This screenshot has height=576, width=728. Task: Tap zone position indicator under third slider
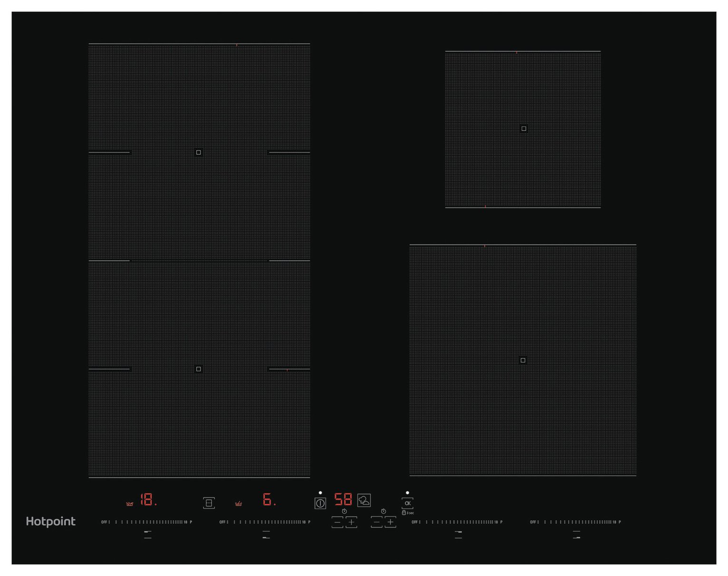[x=458, y=535]
